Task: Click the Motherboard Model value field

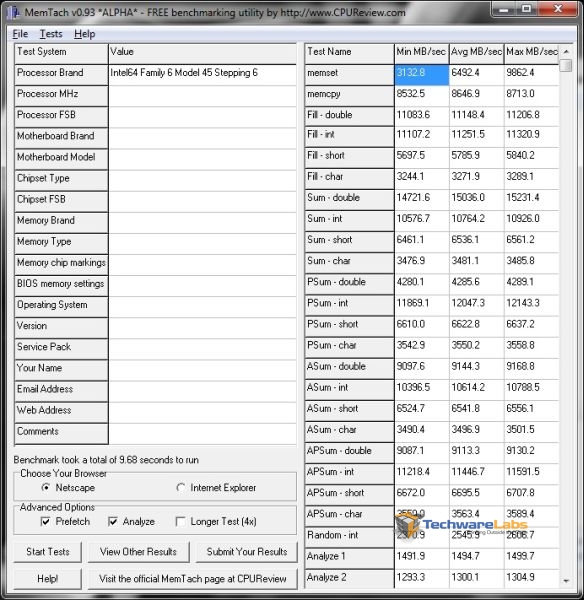Action: click(202, 159)
